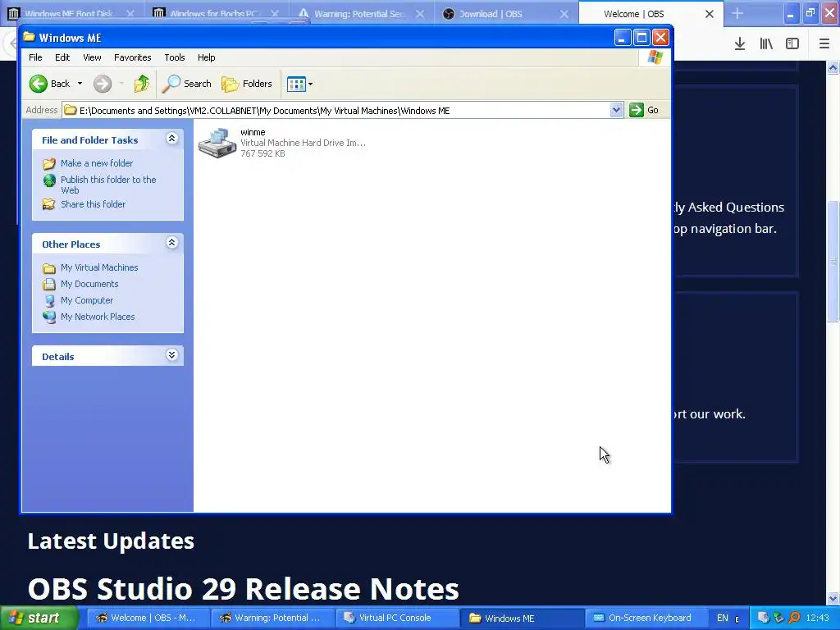
Task: Open the browser Library icon
Action: click(x=766, y=44)
